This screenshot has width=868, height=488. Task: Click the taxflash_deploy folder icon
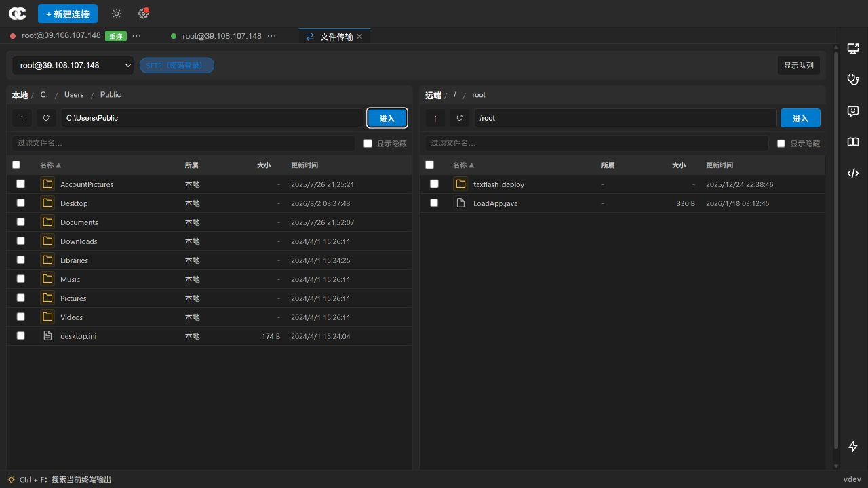(460, 184)
